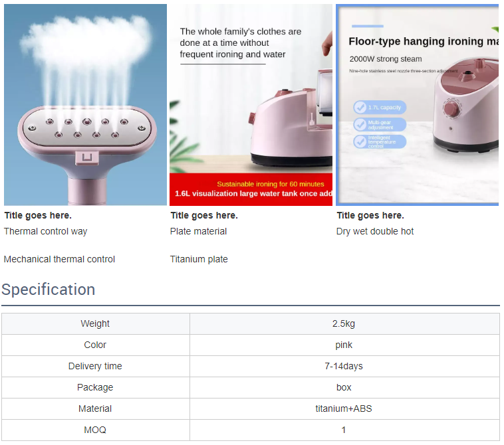Select the Titanium plate text

coord(199,259)
